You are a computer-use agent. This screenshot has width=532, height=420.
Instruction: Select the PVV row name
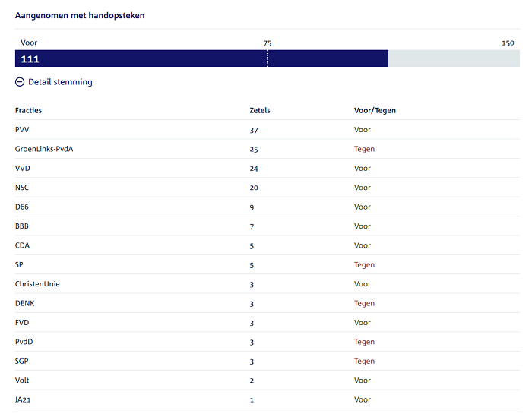tap(22, 130)
